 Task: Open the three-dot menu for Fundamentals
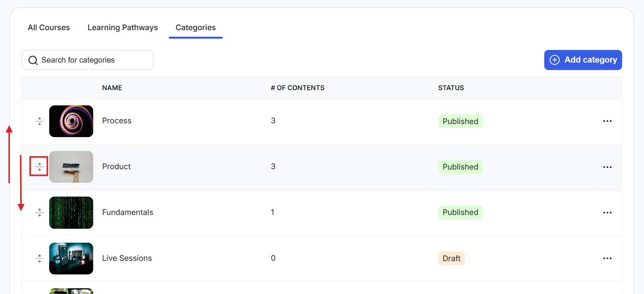607,213
